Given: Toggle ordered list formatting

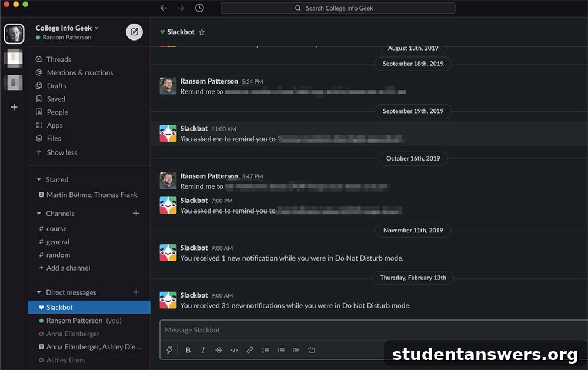Looking at the screenshot, I should pos(266,350).
